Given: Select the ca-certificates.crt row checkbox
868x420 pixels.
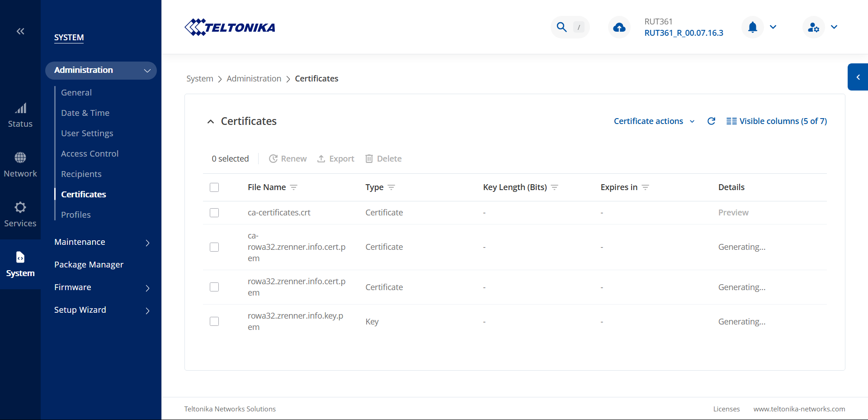Looking at the screenshot, I should (214, 213).
